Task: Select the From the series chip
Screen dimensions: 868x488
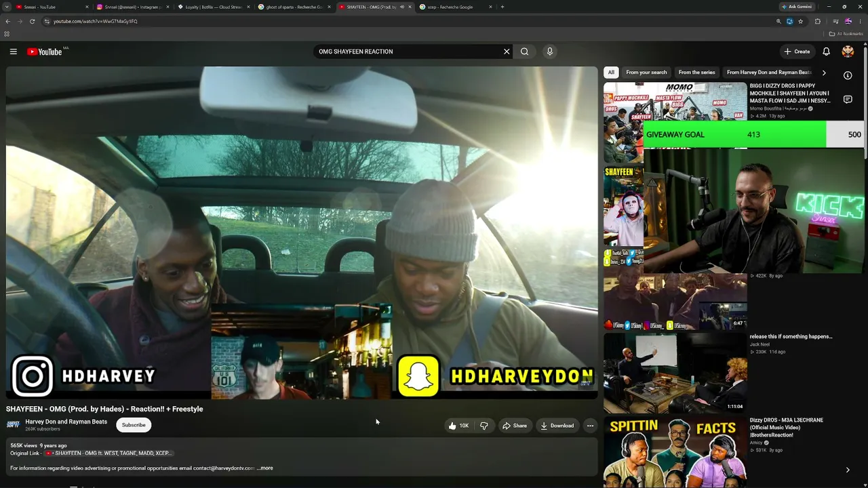Action: [696, 73]
